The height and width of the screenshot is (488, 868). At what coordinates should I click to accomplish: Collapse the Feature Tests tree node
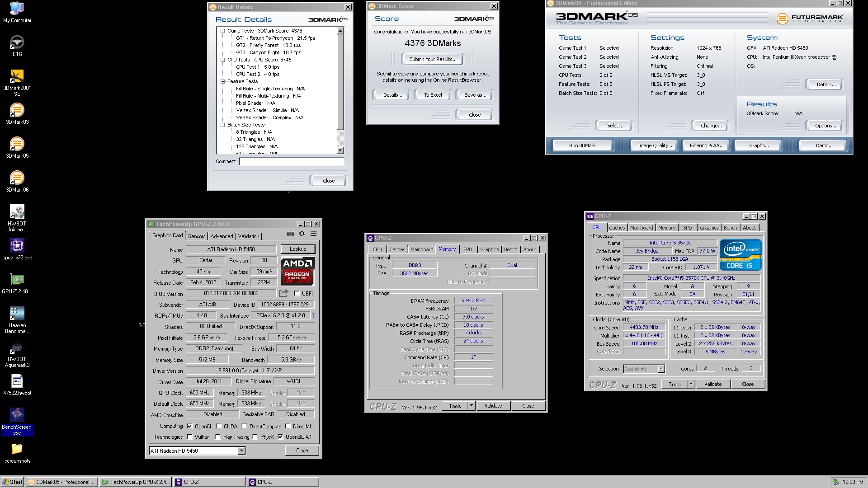(222, 81)
